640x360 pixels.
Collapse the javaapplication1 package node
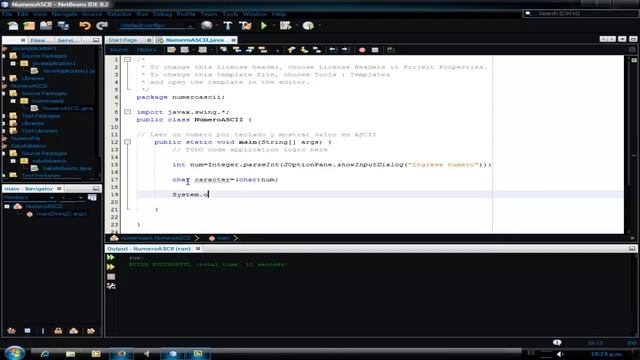[13, 64]
